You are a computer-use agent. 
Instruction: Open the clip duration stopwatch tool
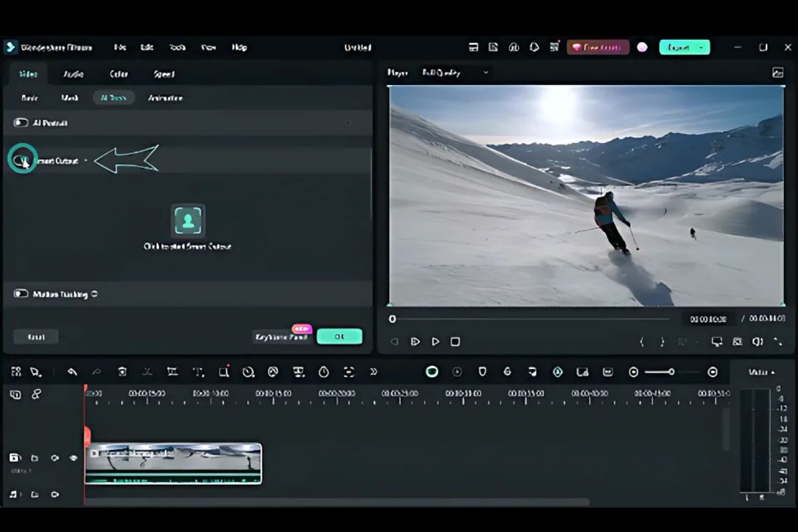click(x=324, y=372)
